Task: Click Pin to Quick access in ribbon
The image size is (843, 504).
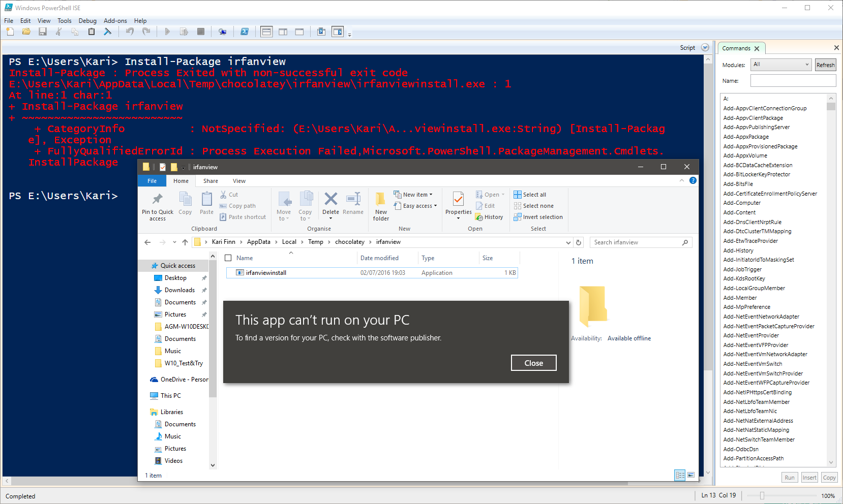Action: point(158,206)
